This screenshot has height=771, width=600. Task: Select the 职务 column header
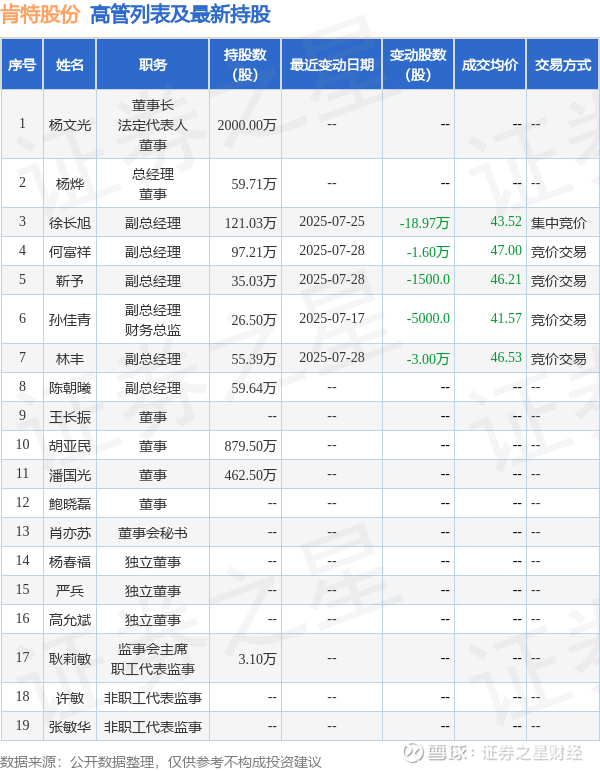pyautogui.click(x=153, y=65)
